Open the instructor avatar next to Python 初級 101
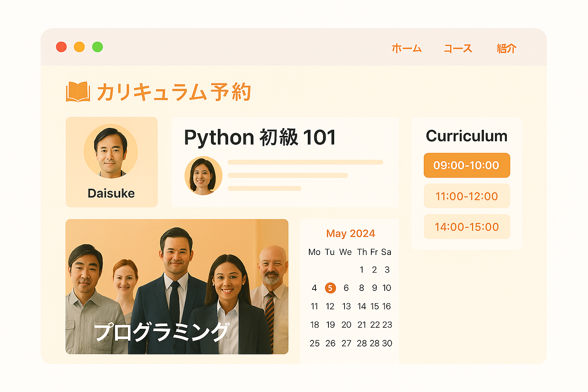588x392 pixels. tap(203, 175)
